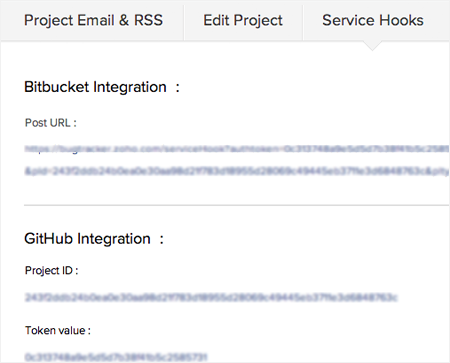Image resolution: width=450 pixels, height=363 pixels.
Task: Click the colon after GitHub Integration
Action: (x=162, y=239)
